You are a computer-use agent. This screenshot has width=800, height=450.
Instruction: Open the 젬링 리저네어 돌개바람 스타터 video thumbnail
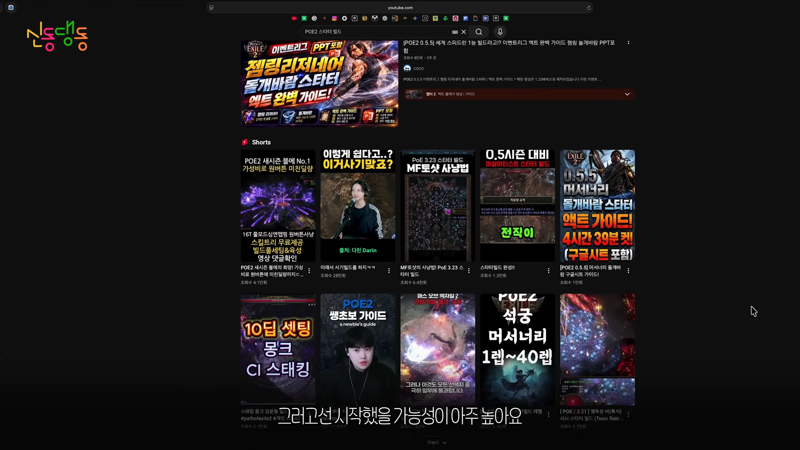pyautogui.click(x=319, y=83)
